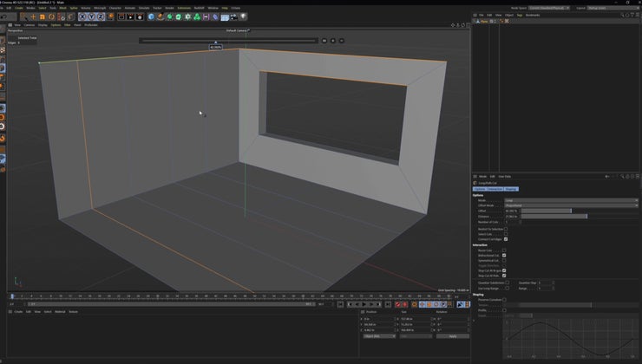Click the Light object icon
This screenshot has width=642, height=364.
[243, 16]
